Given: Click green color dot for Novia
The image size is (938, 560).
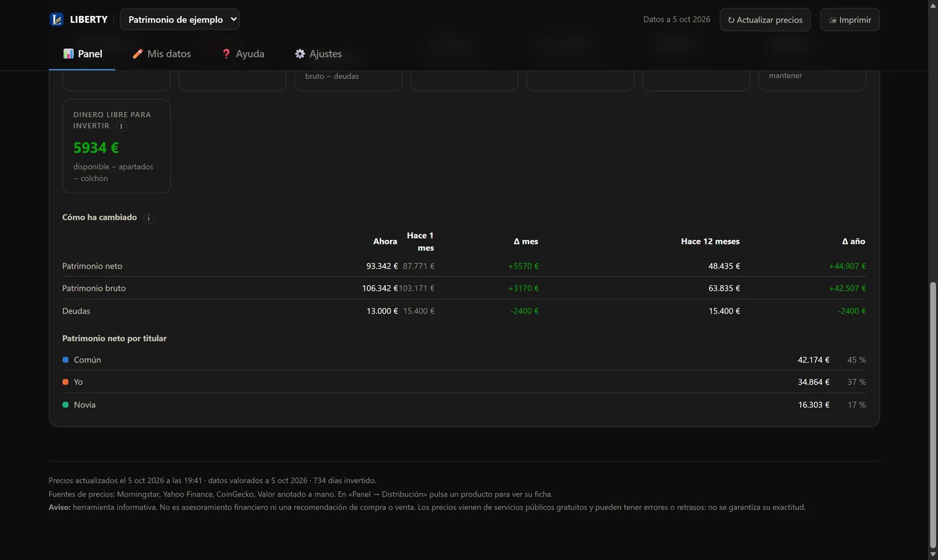Looking at the screenshot, I should (x=66, y=405).
